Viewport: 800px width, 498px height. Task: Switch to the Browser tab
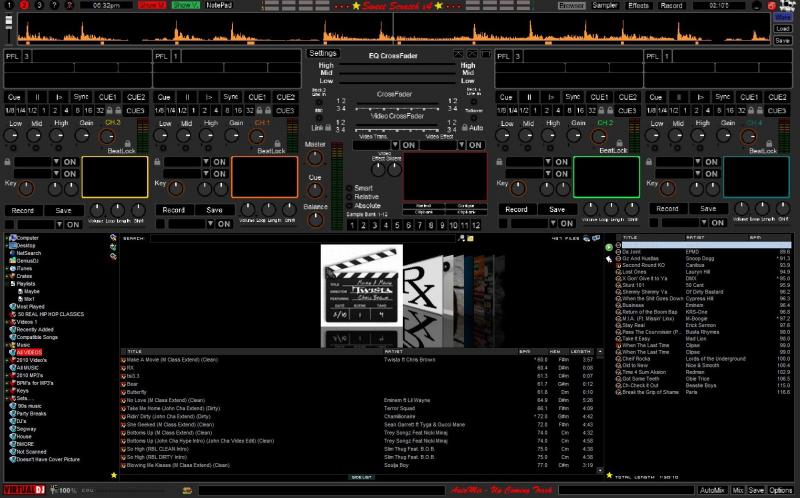click(x=571, y=6)
